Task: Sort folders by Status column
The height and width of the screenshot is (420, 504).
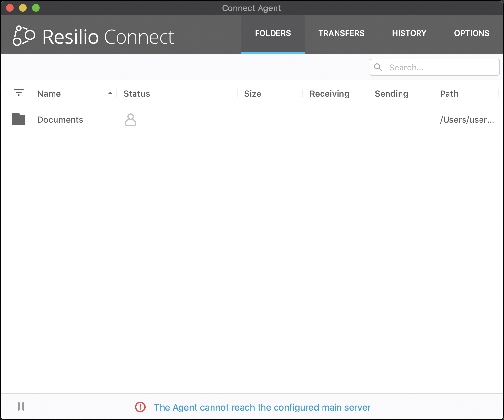Action: (x=136, y=94)
